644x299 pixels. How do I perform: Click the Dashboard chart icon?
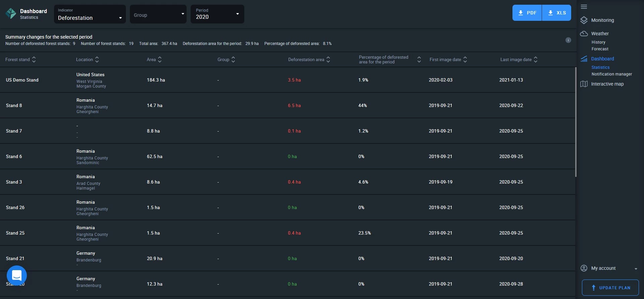tap(584, 59)
